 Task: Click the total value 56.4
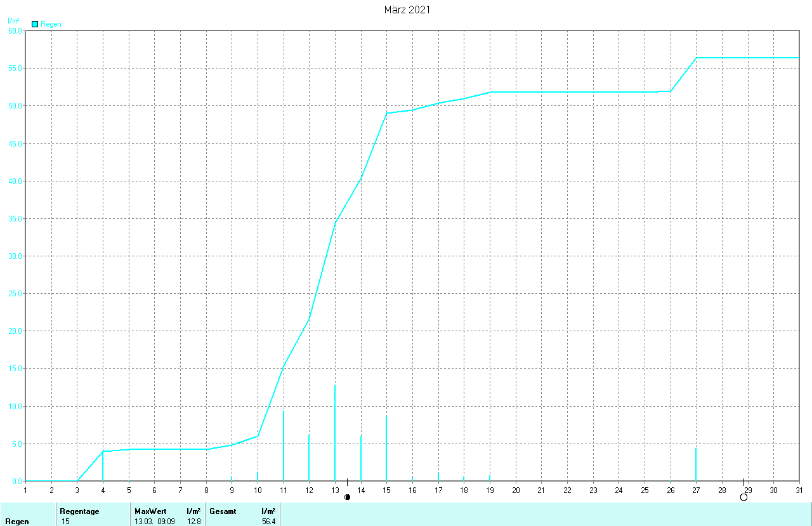269,521
